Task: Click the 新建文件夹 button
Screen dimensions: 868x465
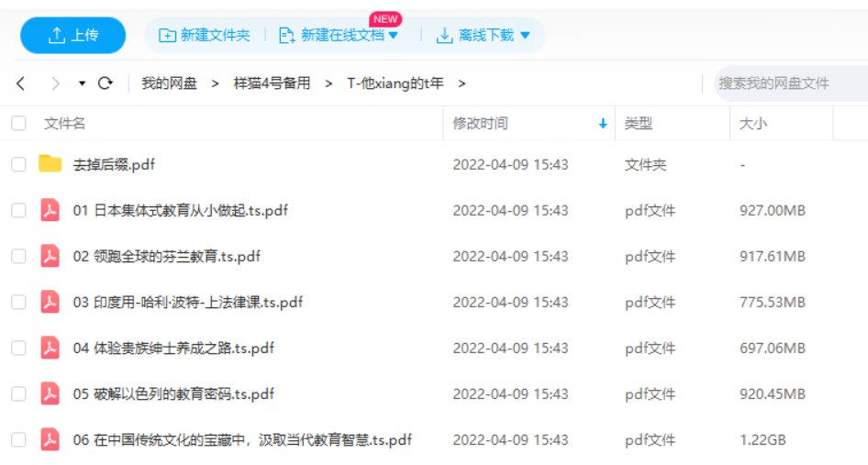Action: click(205, 36)
